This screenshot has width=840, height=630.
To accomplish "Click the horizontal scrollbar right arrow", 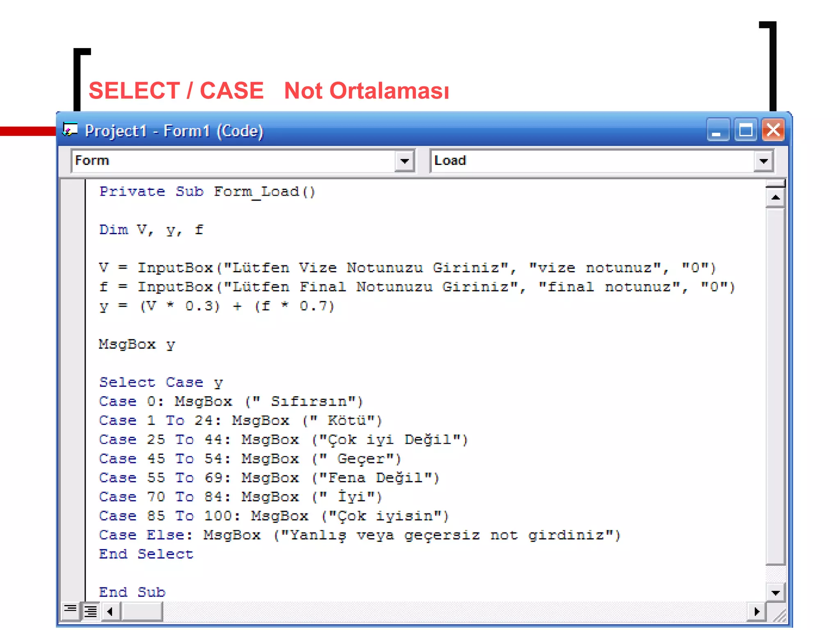I will click(x=756, y=612).
